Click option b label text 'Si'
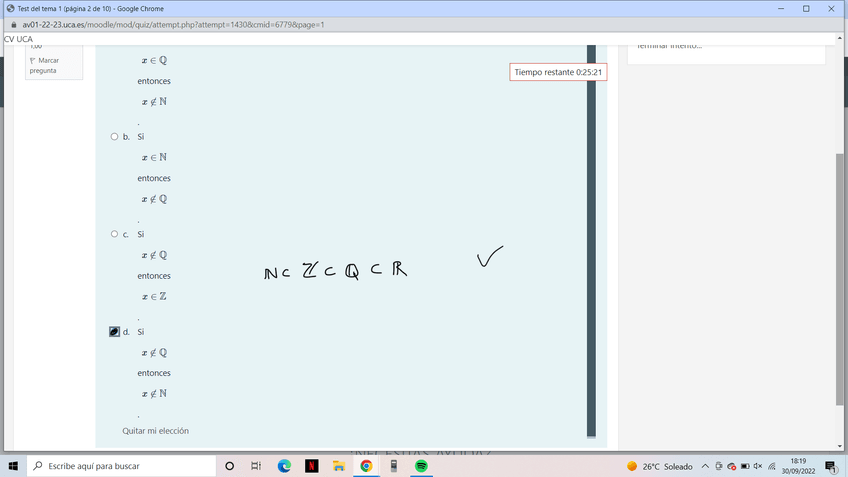This screenshot has width=848, height=477. (141, 137)
